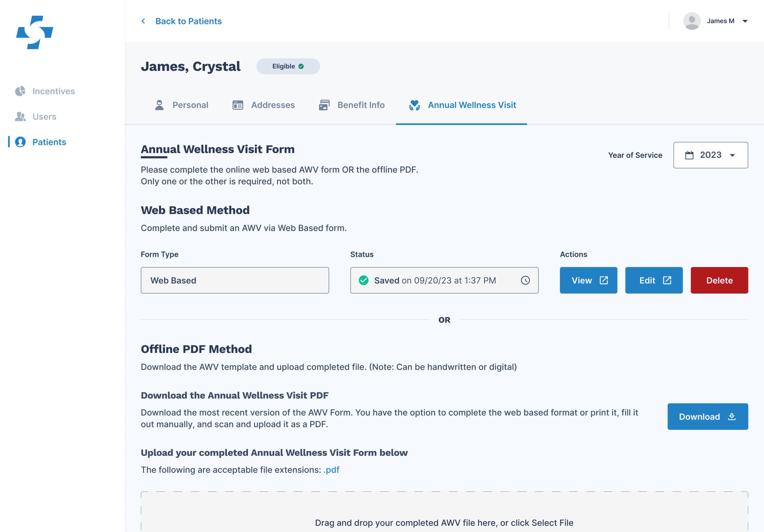Expand the Year of Service dropdown
The image size is (764, 532).
[x=711, y=155]
